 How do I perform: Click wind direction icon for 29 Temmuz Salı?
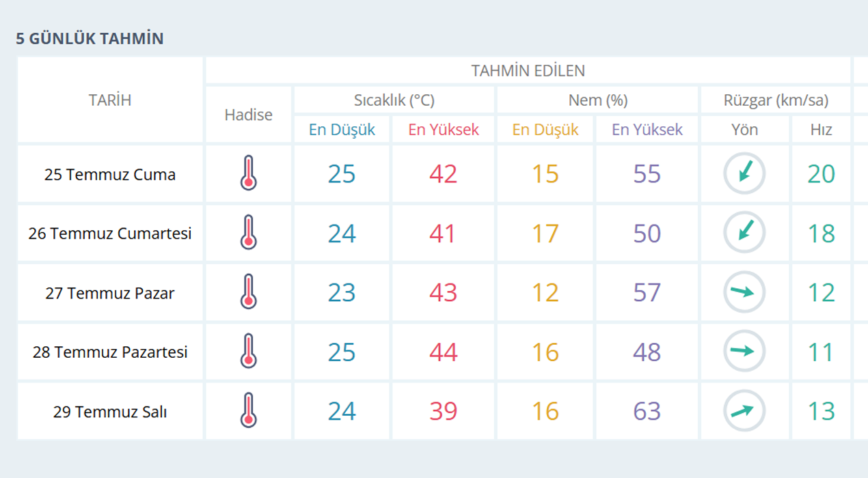(x=744, y=411)
